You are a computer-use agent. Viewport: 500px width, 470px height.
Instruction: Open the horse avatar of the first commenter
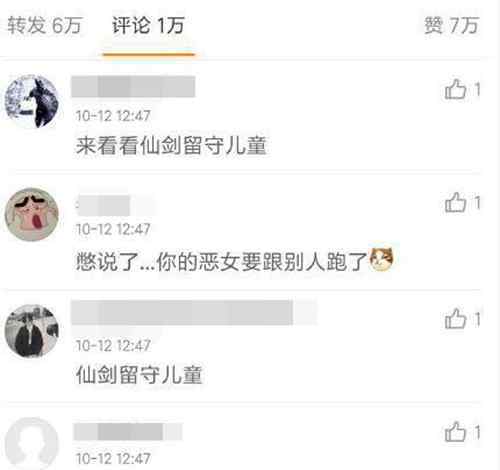coord(32,101)
